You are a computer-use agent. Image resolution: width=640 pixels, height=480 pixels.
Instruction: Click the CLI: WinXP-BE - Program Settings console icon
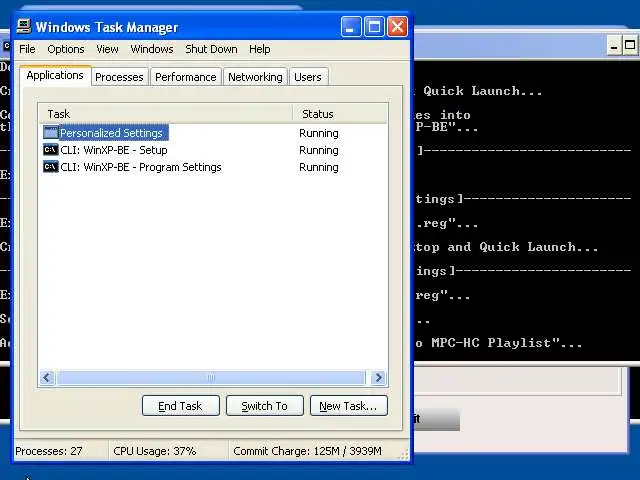click(51, 167)
